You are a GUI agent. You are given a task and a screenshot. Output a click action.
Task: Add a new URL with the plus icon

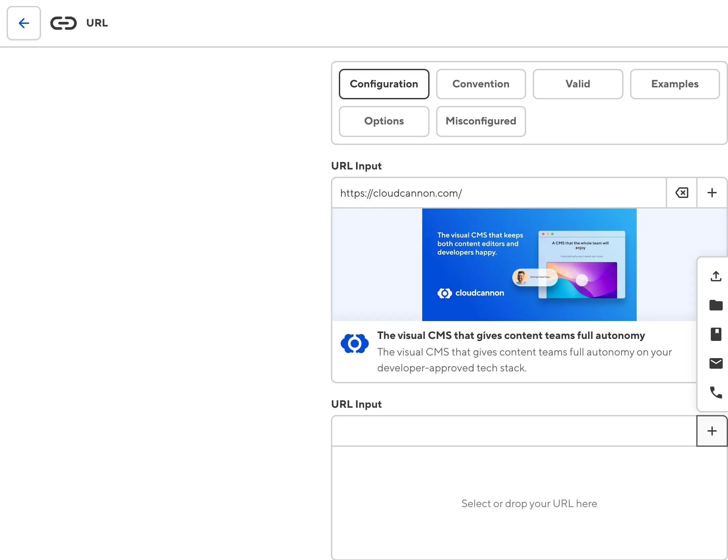click(x=712, y=193)
